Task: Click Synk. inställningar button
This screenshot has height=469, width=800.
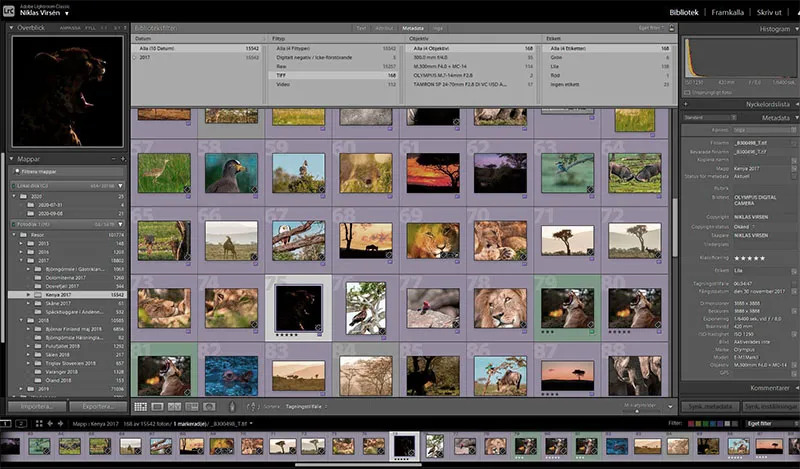Action: 770,407
